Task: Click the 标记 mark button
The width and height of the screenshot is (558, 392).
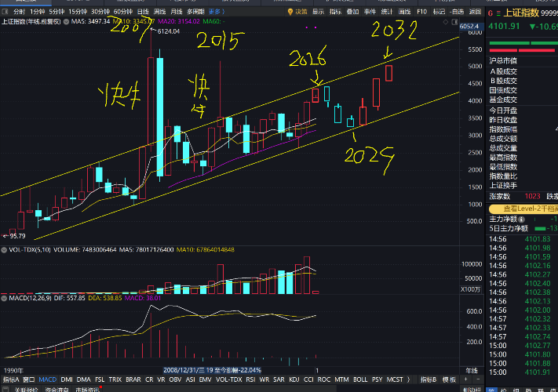Action: [x=439, y=12]
